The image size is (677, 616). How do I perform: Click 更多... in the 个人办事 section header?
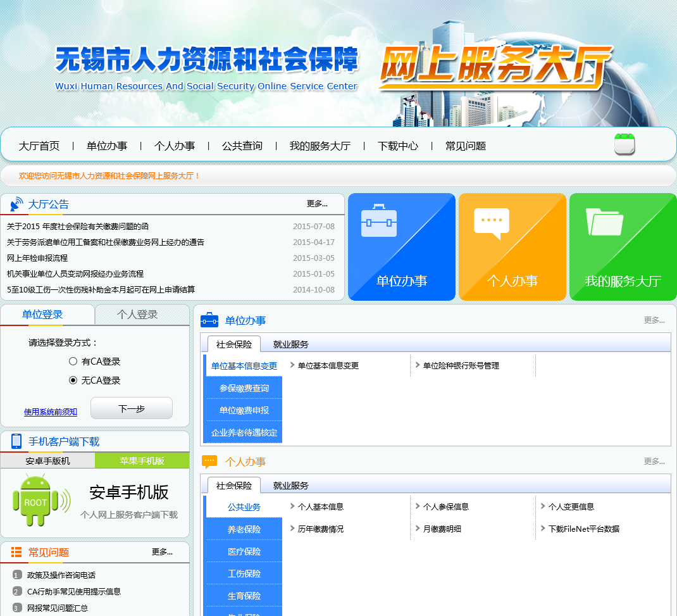pyautogui.click(x=654, y=462)
